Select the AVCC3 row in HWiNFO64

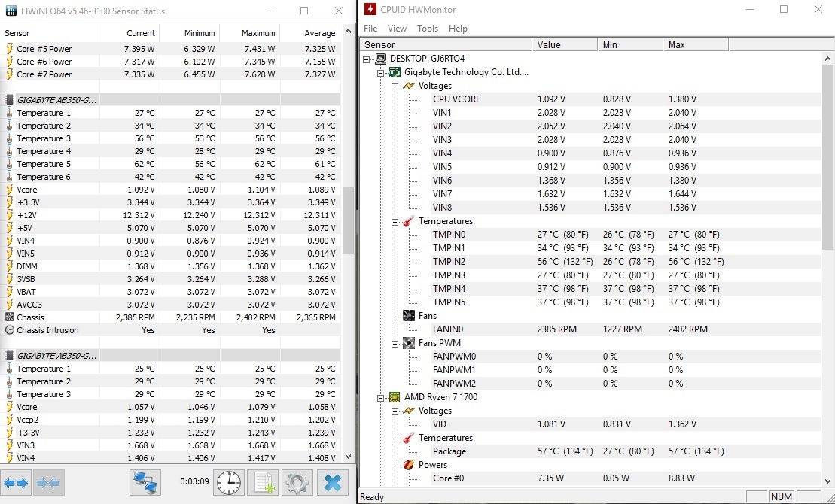pos(171,305)
